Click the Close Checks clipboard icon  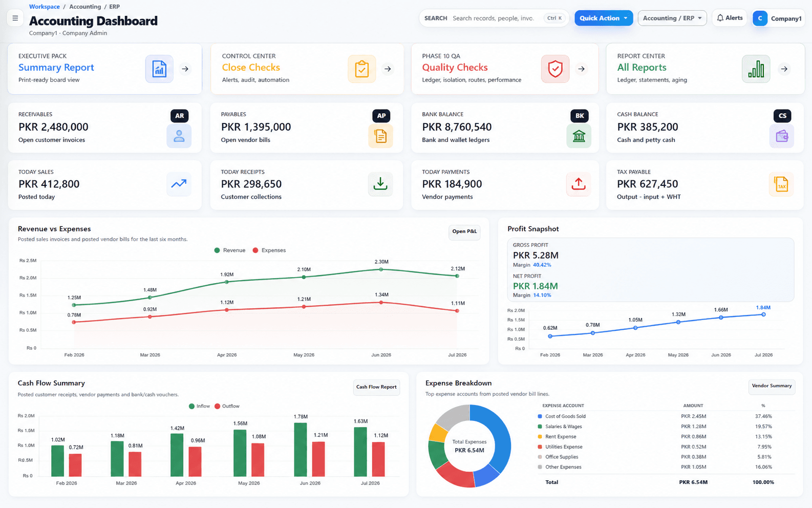point(361,69)
